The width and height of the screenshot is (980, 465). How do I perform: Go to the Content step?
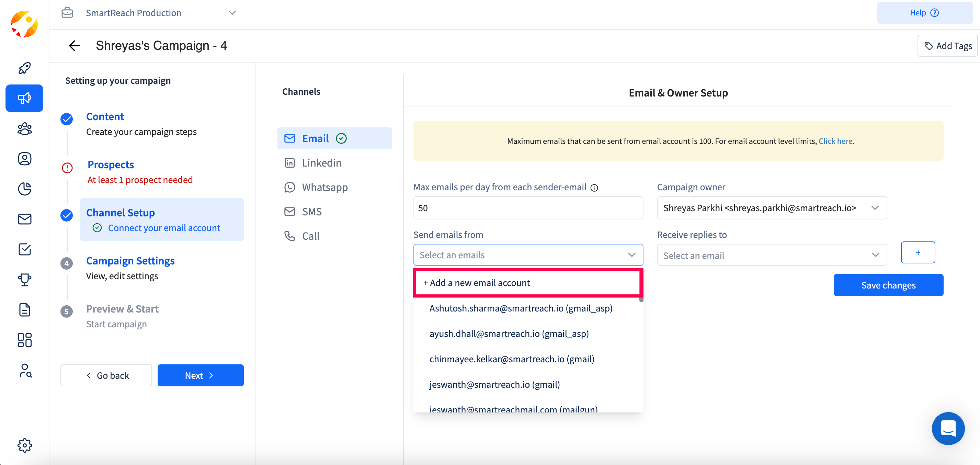coord(105,116)
